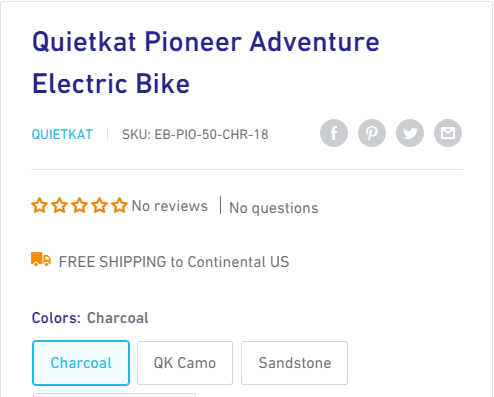
Task: Click the orange free shipping truck icon
Action: [41, 259]
